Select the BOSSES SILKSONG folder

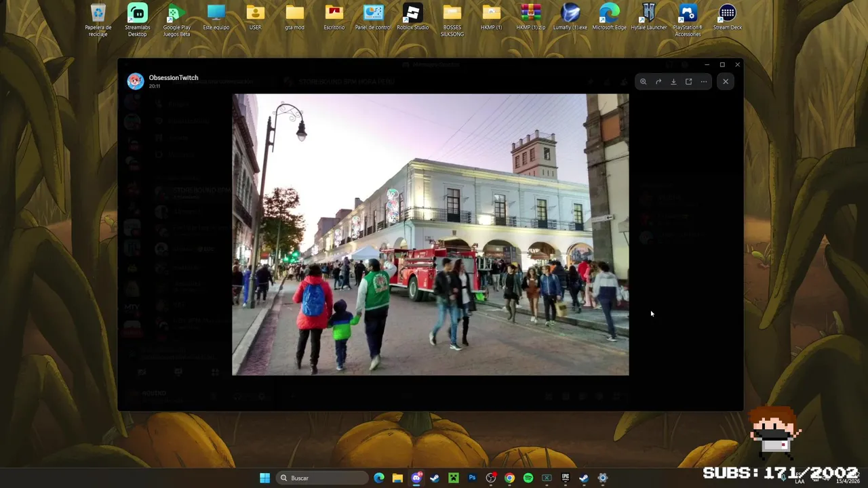(452, 20)
